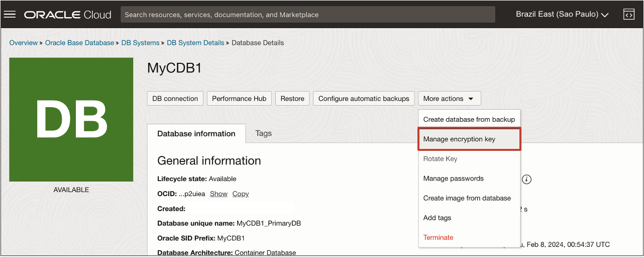Image resolution: width=644 pixels, height=257 pixels.
Task: Click the Oracle Cloud logo
Action: click(x=68, y=15)
